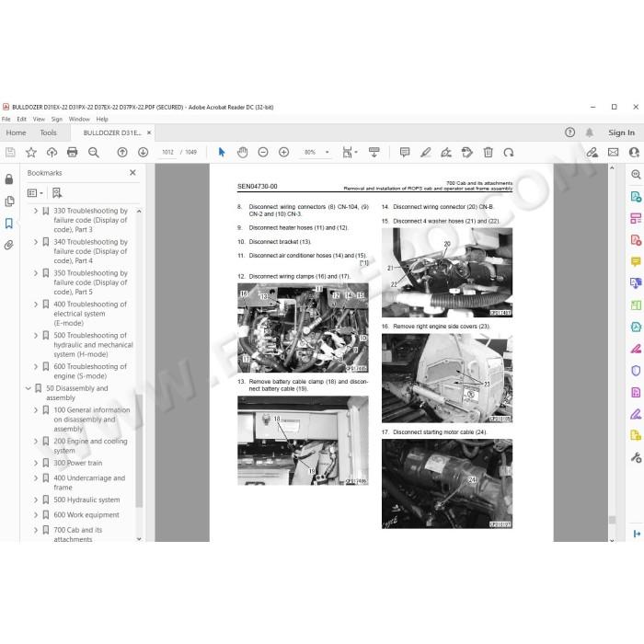Viewport: 644px width, 644px height.
Task: Expand the 200 Engine and cooling system
Action: 36,441
